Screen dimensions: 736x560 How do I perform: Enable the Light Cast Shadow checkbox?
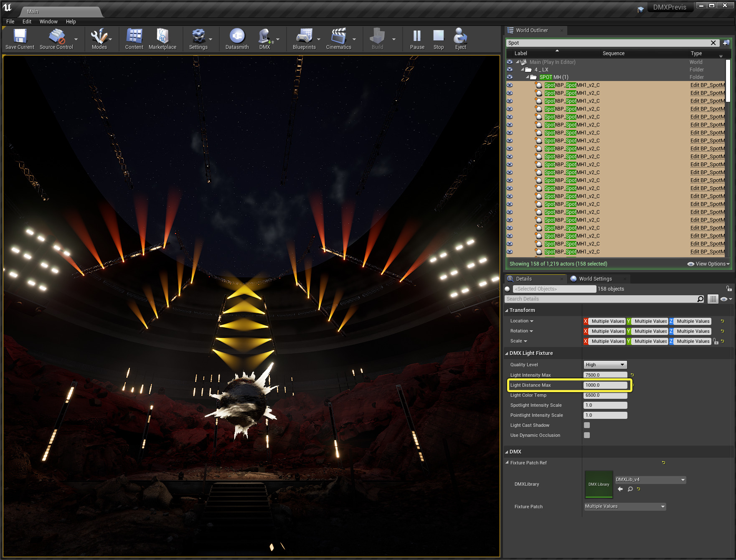click(587, 425)
